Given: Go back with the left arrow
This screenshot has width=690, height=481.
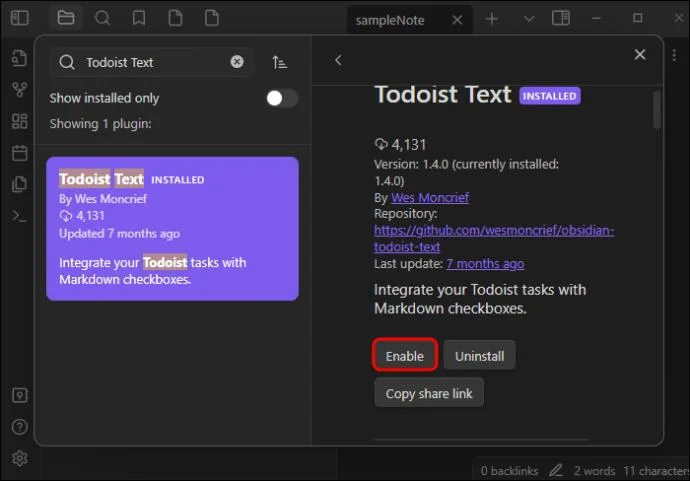Looking at the screenshot, I should [x=338, y=60].
